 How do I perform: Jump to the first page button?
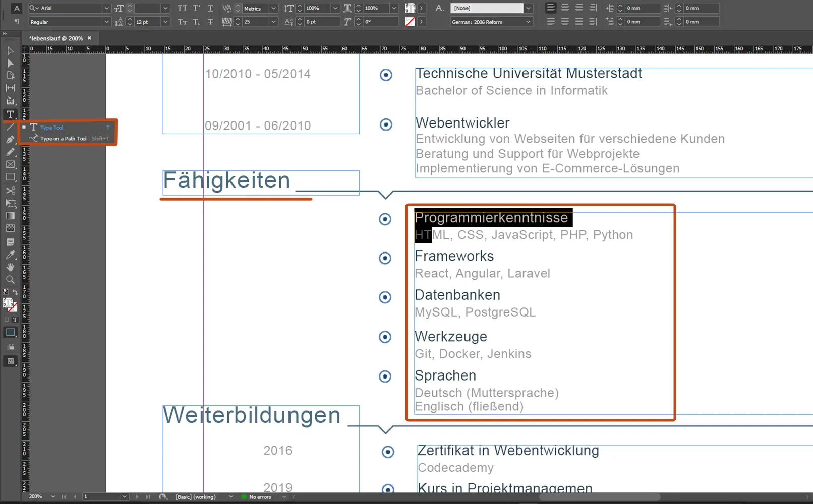[64, 497]
